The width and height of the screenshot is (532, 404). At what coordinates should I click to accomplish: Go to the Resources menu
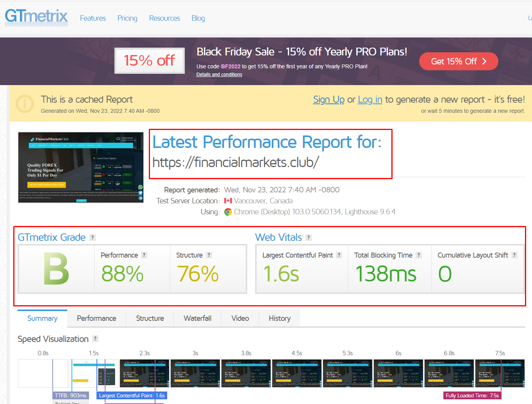pos(164,18)
